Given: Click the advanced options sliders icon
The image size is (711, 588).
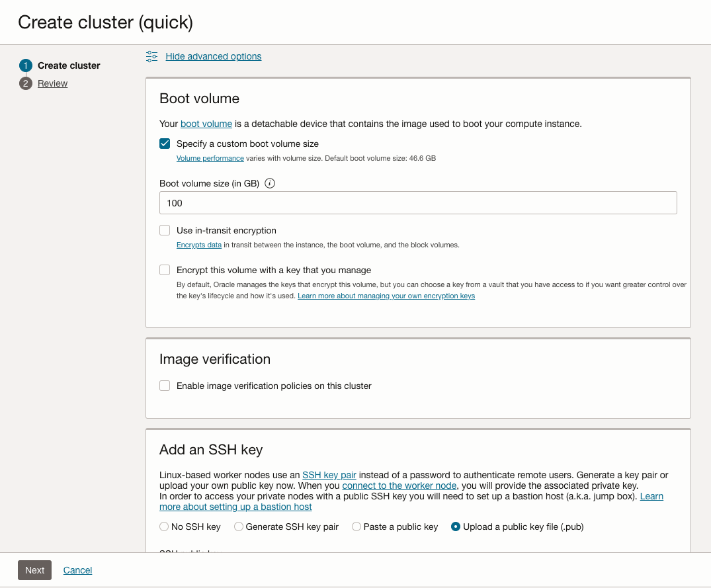Looking at the screenshot, I should (x=152, y=56).
